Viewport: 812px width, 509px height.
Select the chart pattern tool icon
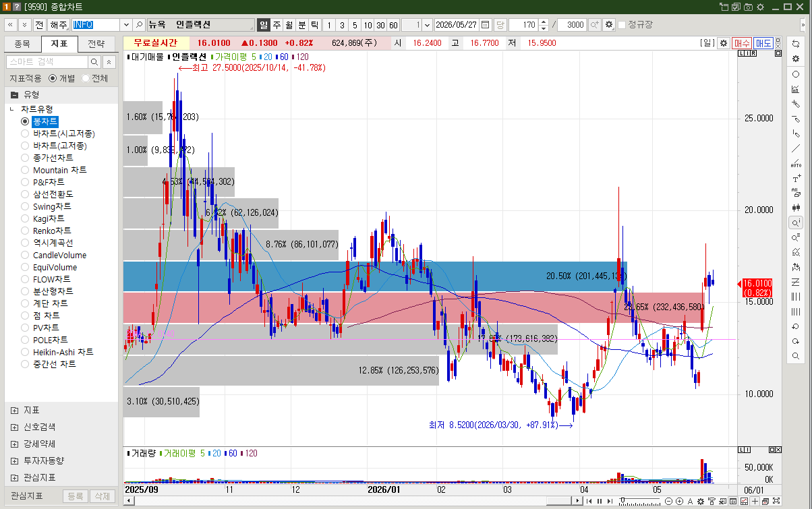[796, 89]
